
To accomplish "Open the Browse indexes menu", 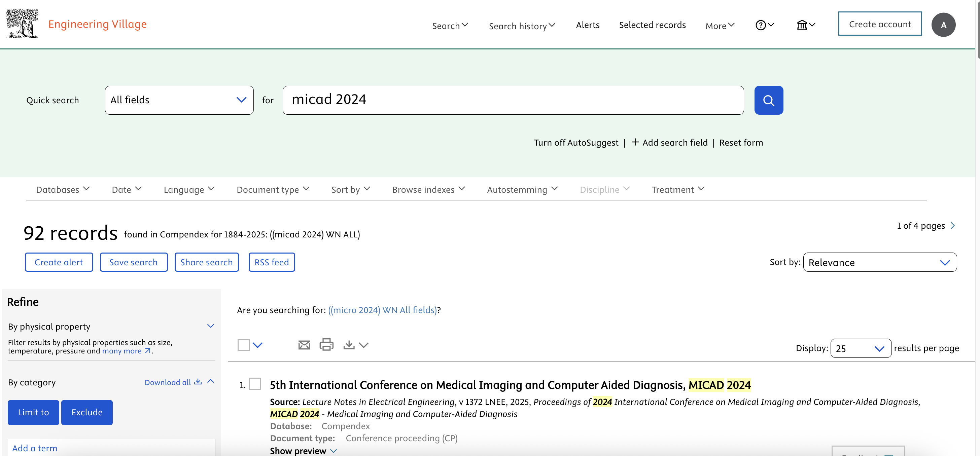I will tap(428, 189).
